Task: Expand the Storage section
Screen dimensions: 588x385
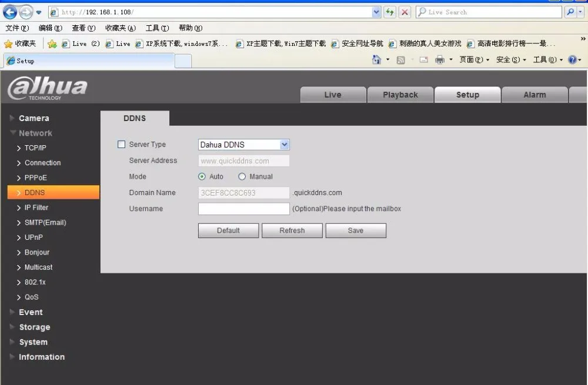Action: (x=35, y=327)
